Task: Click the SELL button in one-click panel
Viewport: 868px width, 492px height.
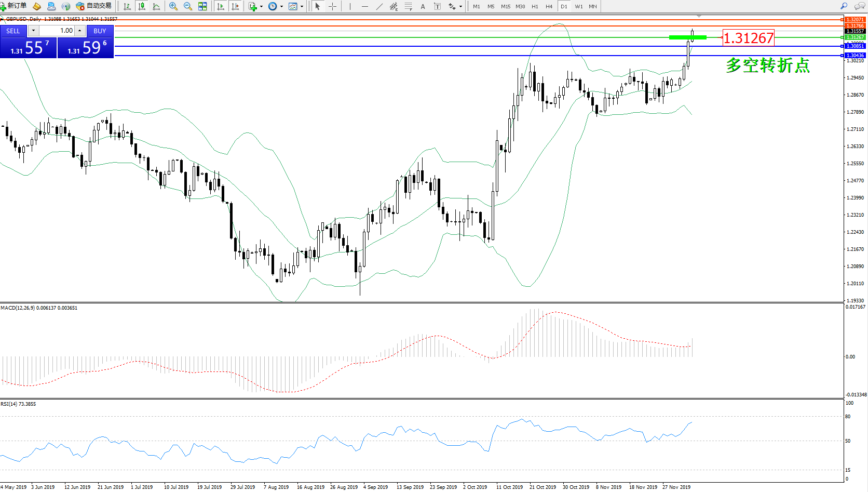Action: point(13,31)
